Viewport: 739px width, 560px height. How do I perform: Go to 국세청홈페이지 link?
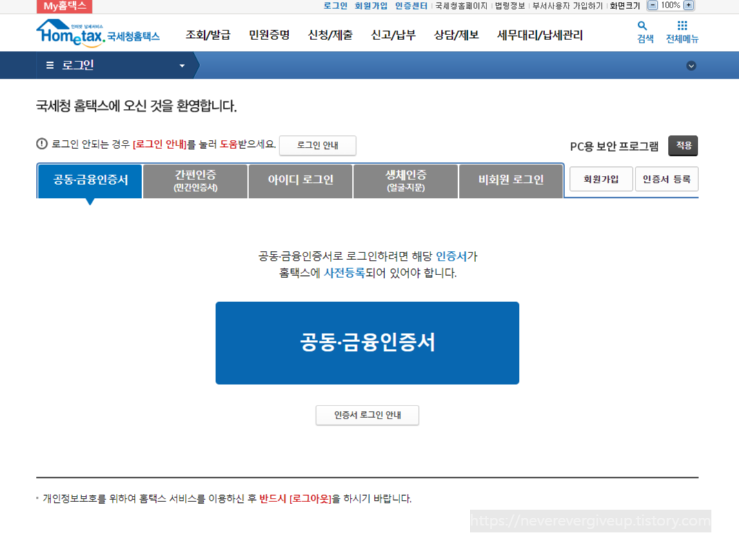461,6
